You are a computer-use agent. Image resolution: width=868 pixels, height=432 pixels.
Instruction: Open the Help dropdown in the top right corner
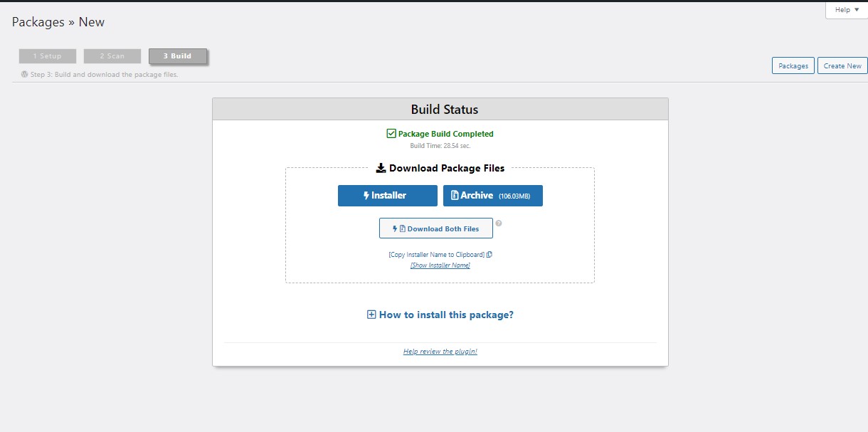tap(844, 9)
